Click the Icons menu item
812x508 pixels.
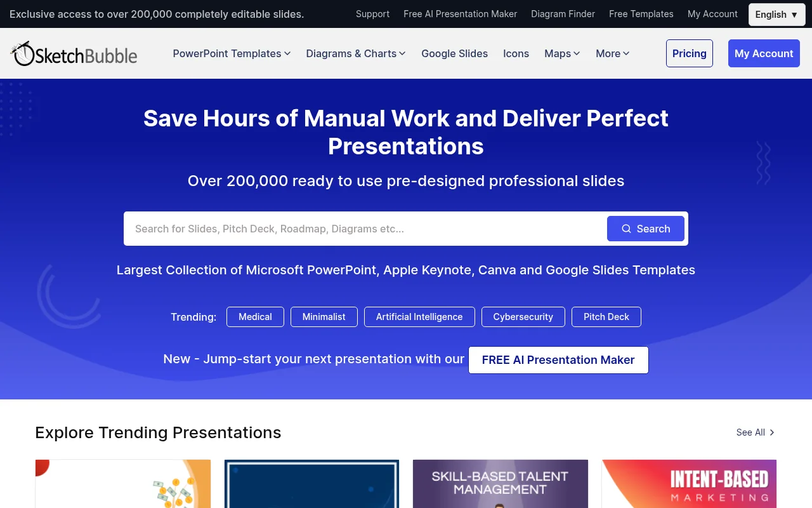coord(516,53)
